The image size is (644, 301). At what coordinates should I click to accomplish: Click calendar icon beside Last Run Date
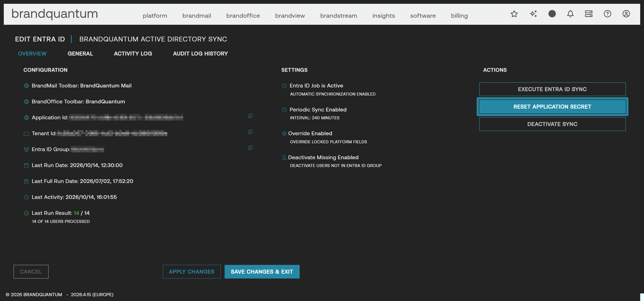pos(26,165)
